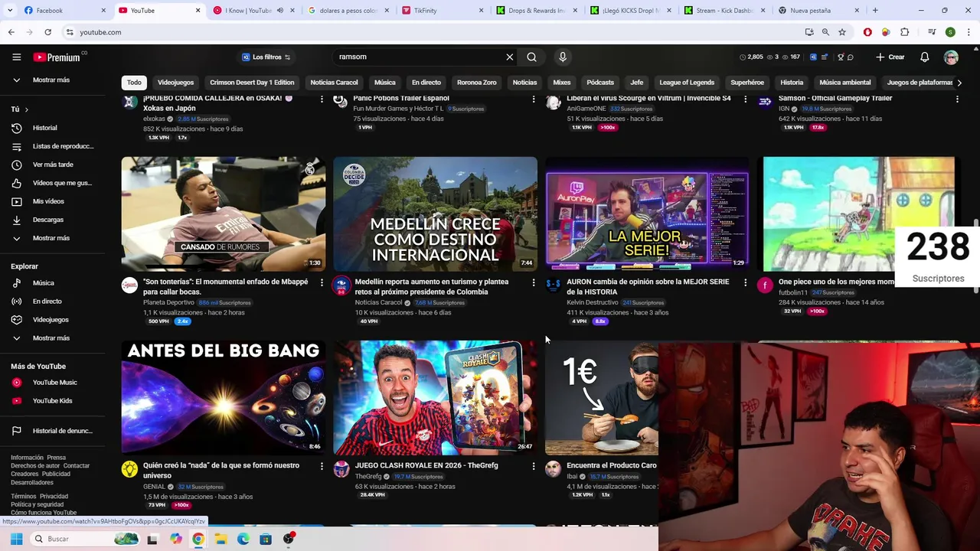Viewport: 980px width, 551px height.
Task: Expand Mostrar más under Explorar
Action: 51,338
